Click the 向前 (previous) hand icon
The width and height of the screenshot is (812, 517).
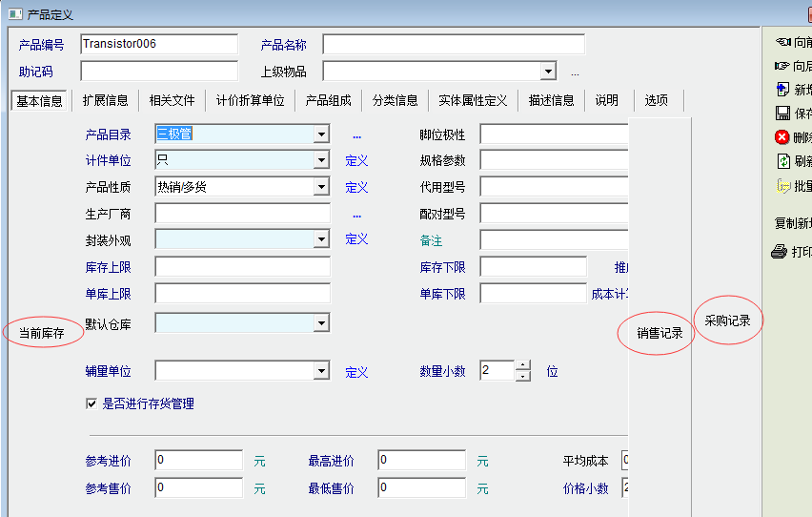point(783,42)
